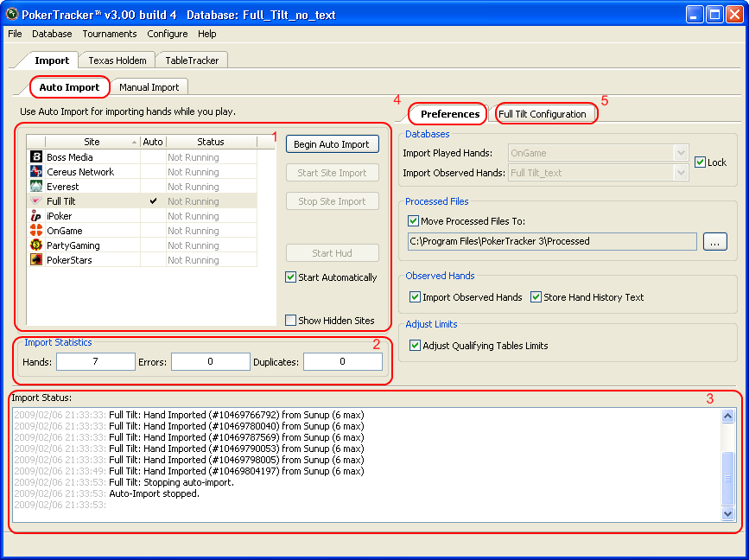The width and height of the screenshot is (749, 560).
Task: Select the Import tab
Action: pyautogui.click(x=52, y=60)
